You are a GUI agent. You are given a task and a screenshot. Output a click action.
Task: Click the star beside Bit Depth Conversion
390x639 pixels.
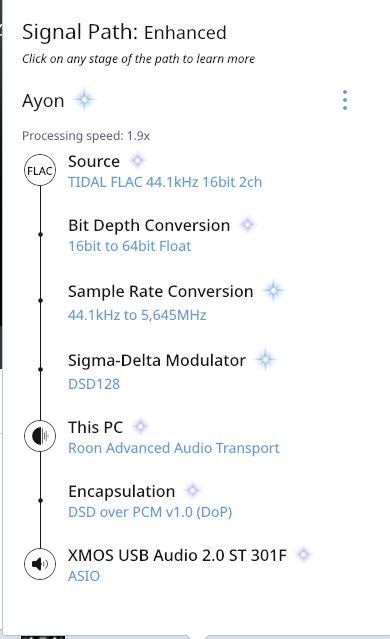pos(247,225)
